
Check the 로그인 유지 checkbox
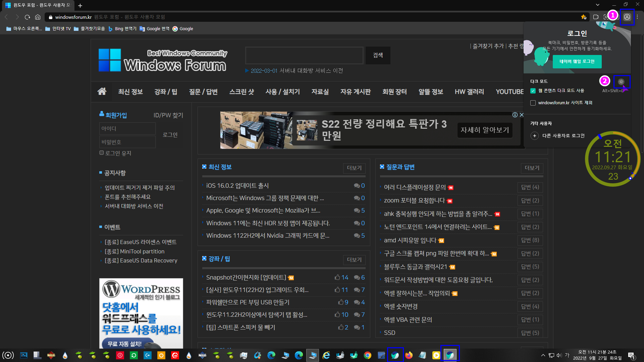(102, 153)
